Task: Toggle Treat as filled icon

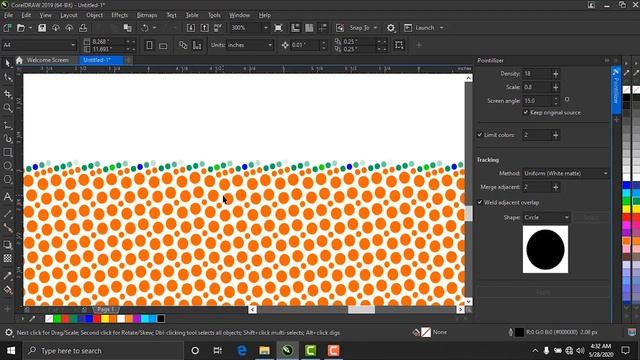Action: click(399, 45)
